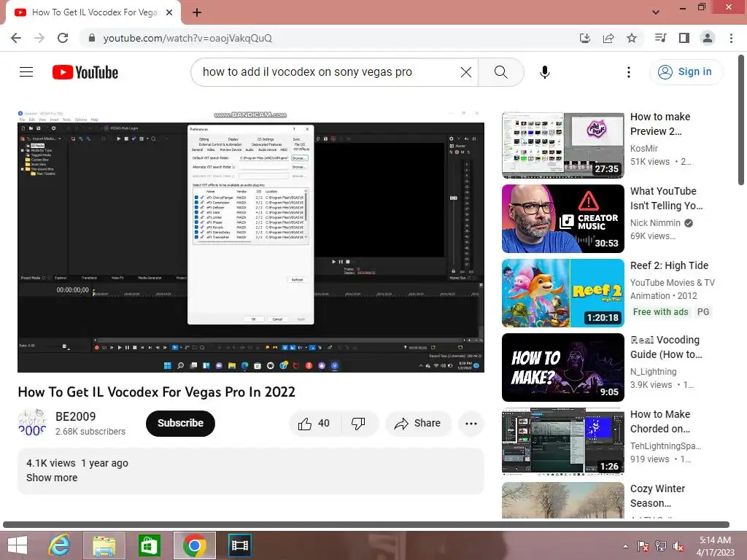This screenshot has height=560, width=747.
Task: Play the main Vegas Pro video
Action: (x=251, y=241)
